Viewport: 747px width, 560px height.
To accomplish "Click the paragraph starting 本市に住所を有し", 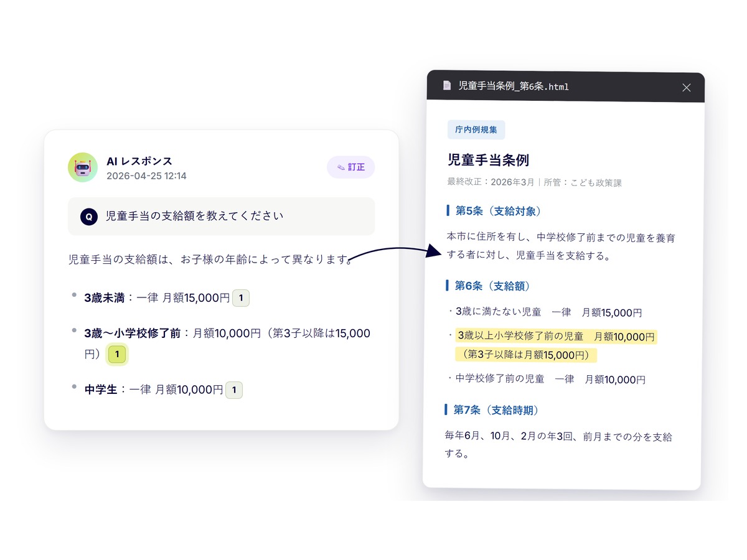I will click(561, 246).
